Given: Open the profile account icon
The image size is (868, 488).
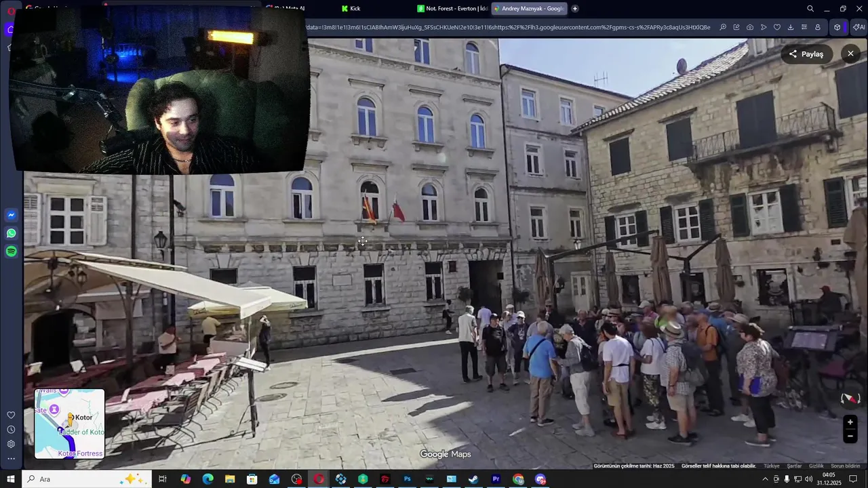Looking at the screenshot, I should (x=818, y=27).
